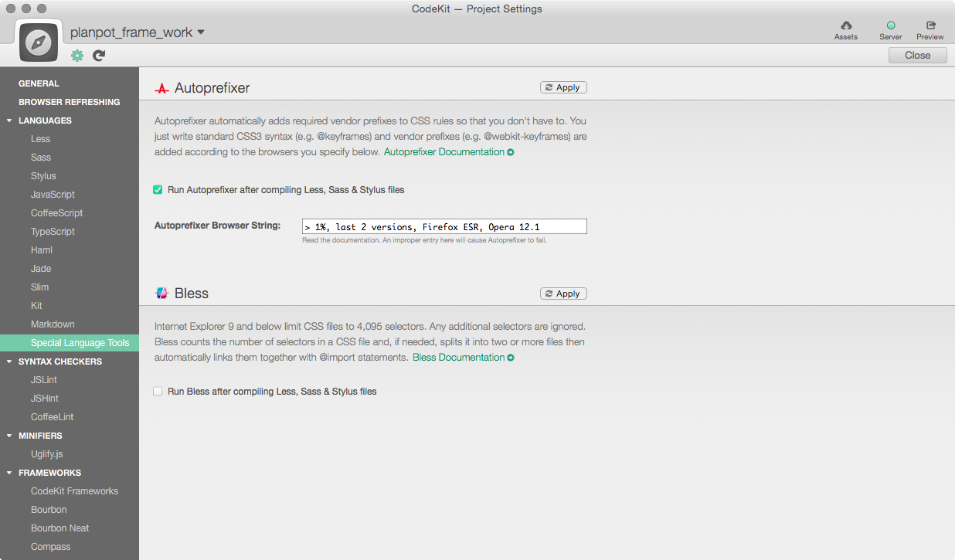Click the Autoprefixer section heading text
Screen dimensions: 955x560
pos(212,88)
